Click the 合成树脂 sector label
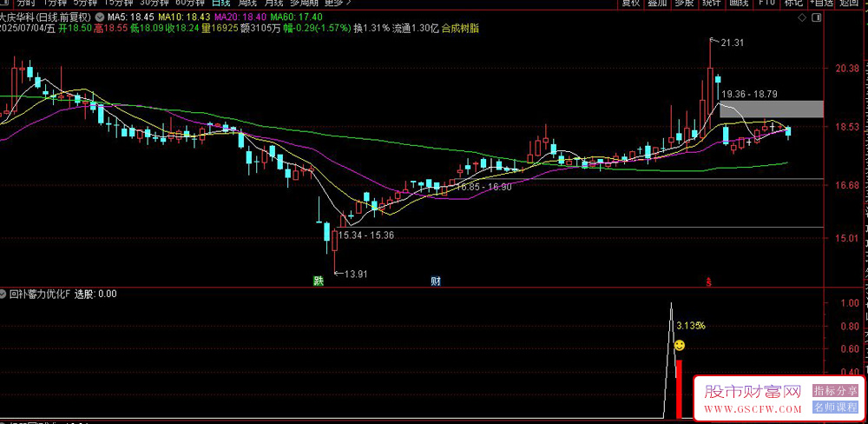Image resolution: width=868 pixels, height=424 pixels. coord(460,29)
